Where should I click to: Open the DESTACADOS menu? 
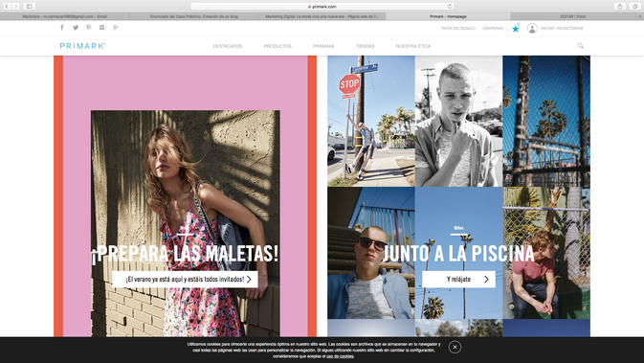point(228,46)
